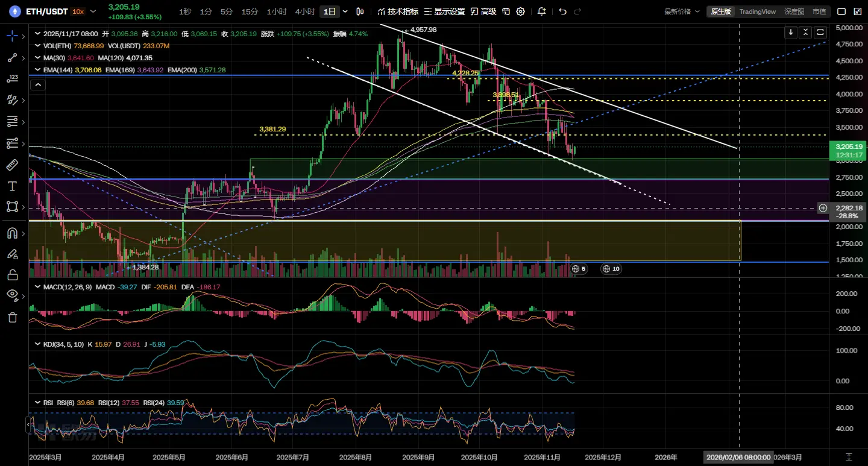Click the price alert bell icon
This screenshot has height=466, width=868.
click(541, 11)
